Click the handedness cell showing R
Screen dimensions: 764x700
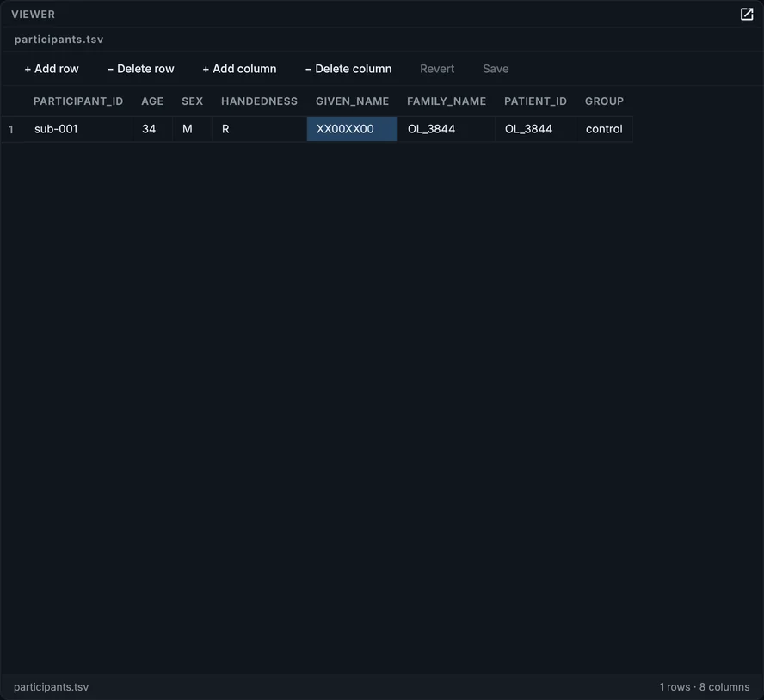coord(259,129)
